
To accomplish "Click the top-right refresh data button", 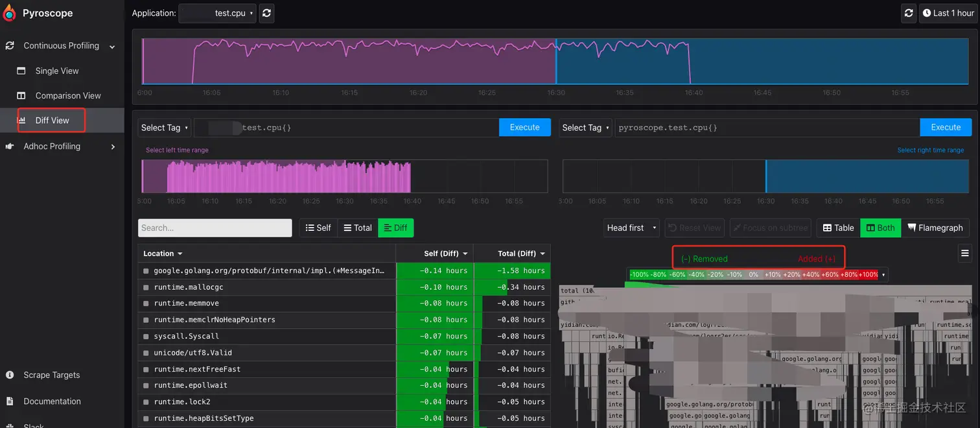I will click(x=909, y=13).
